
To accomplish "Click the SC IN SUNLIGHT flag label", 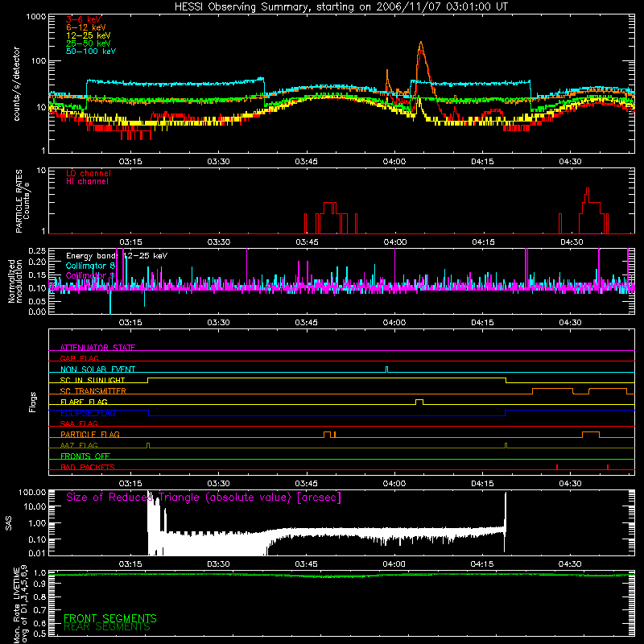I will pyautogui.click(x=93, y=380).
